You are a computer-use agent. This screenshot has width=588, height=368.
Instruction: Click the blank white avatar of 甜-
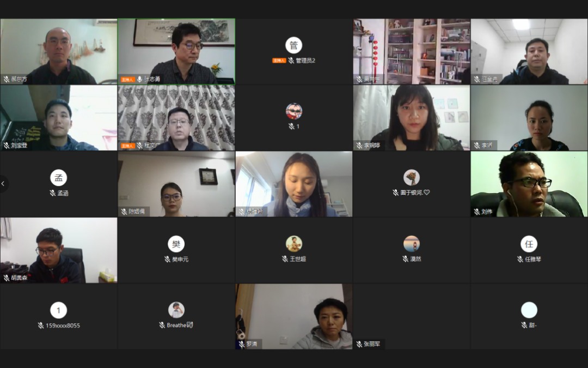click(529, 310)
